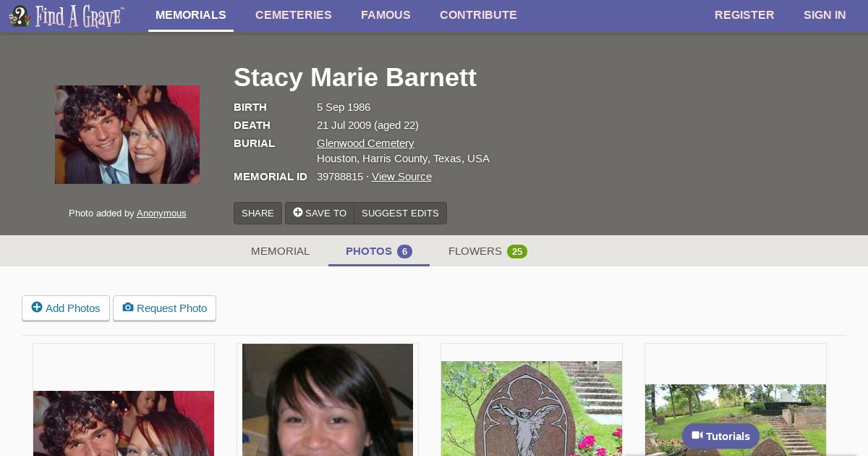Image resolution: width=868 pixels, height=456 pixels.
Task: Click the Save To button
Action: [x=320, y=213]
